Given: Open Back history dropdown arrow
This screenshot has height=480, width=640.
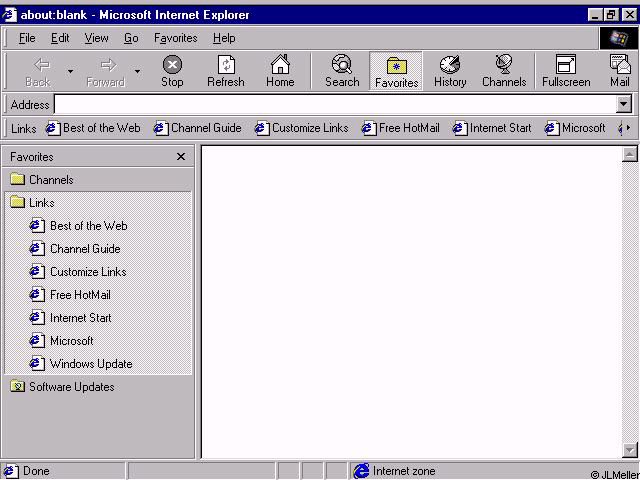Looking at the screenshot, I should click(70, 71).
